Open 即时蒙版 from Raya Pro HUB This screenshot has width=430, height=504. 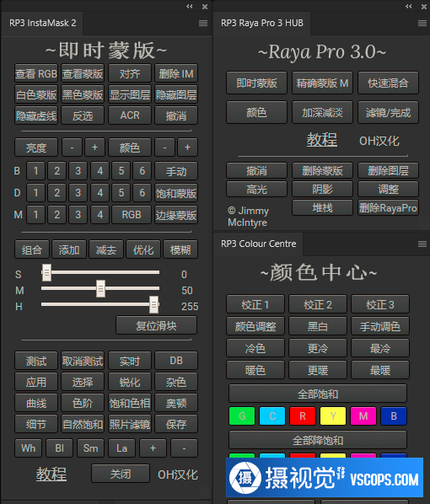[256, 83]
